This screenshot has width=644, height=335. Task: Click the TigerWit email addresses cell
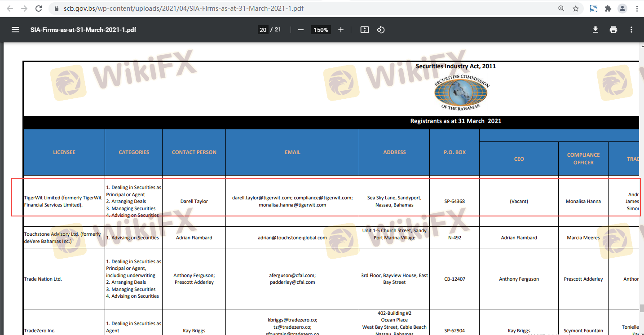pos(292,201)
